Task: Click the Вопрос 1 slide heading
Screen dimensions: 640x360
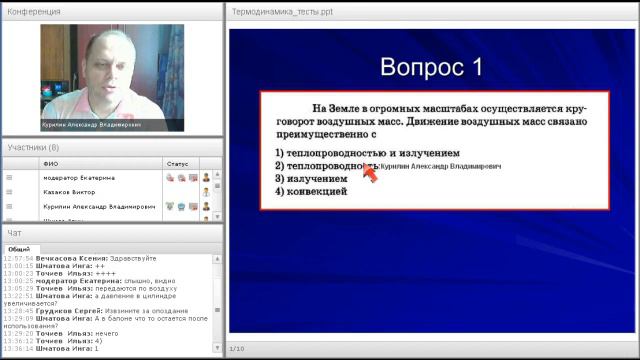Action: (x=431, y=67)
